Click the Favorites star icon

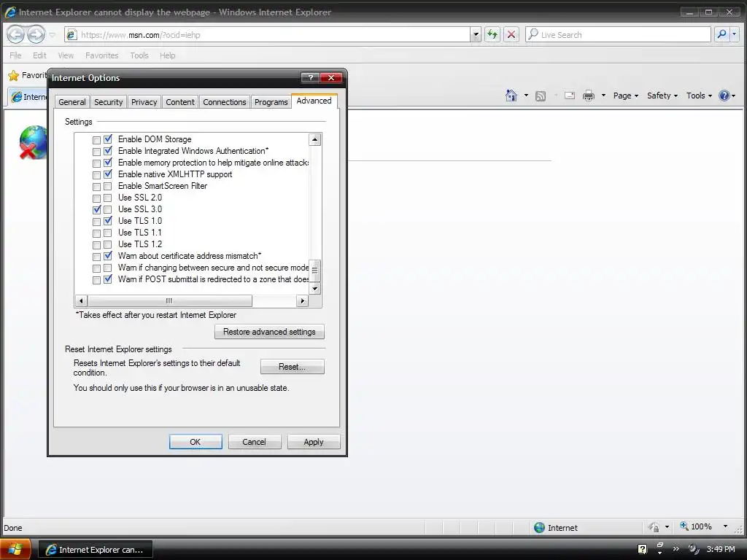click(x=14, y=75)
